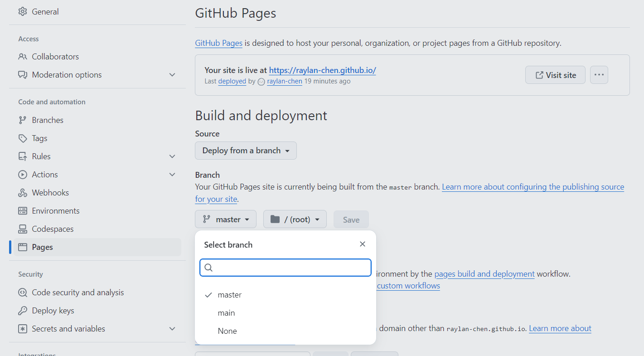Click the Select branch popup title
The height and width of the screenshot is (356, 644).
[228, 244]
